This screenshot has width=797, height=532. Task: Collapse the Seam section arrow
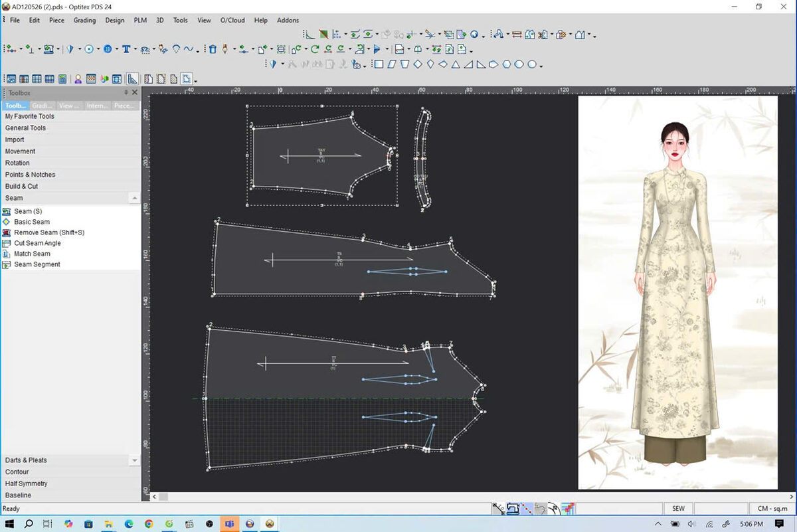pos(135,198)
